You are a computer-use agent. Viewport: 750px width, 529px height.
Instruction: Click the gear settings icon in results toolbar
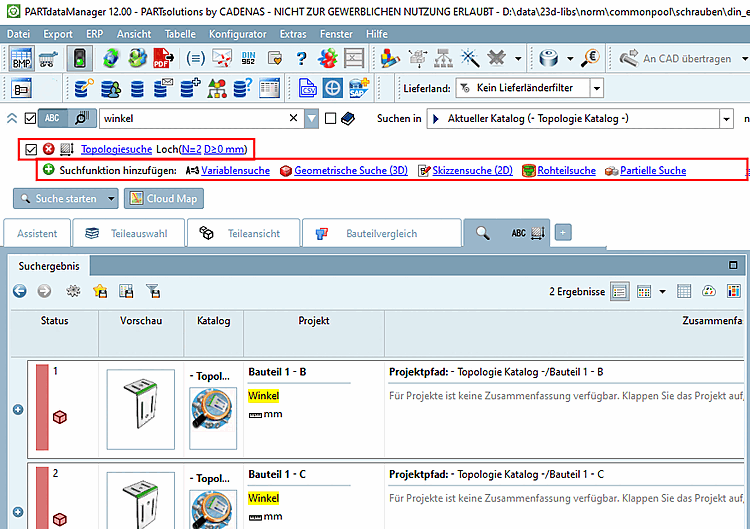pos(73,291)
